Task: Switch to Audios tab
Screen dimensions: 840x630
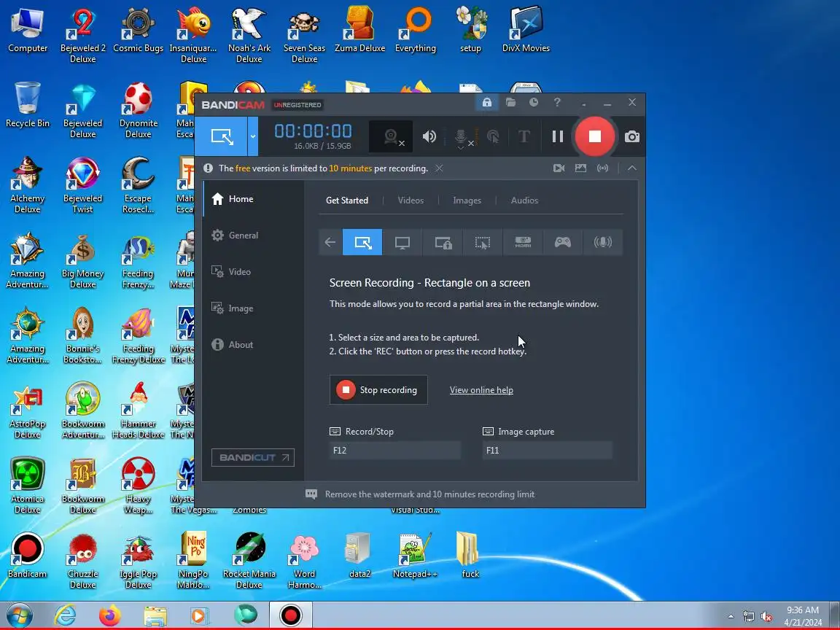Action: click(x=524, y=201)
